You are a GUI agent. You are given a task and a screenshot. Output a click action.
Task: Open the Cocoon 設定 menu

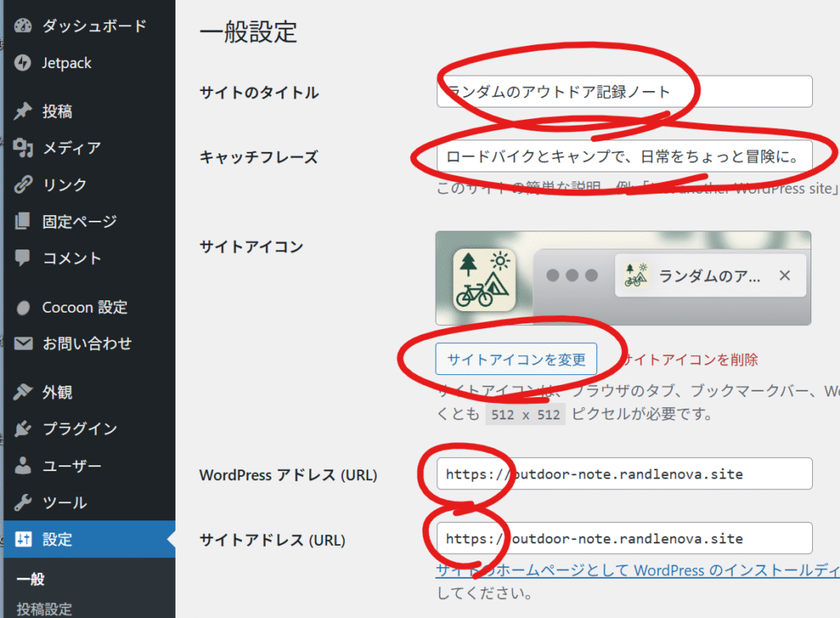[x=84, y=307]
